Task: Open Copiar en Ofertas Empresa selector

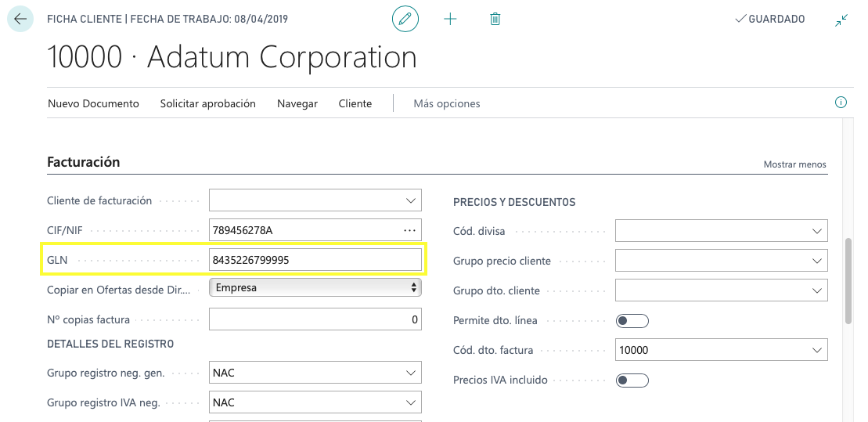Action: tap(315, 287)
